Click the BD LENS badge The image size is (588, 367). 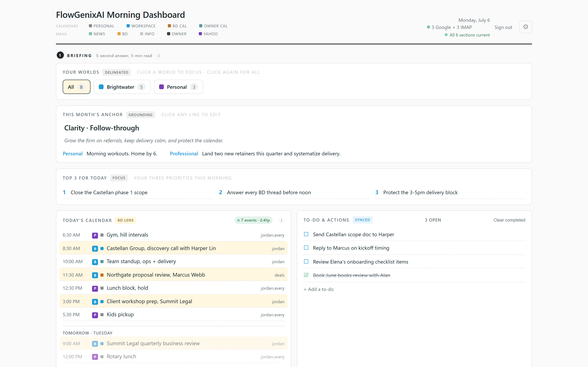(125, 220)
